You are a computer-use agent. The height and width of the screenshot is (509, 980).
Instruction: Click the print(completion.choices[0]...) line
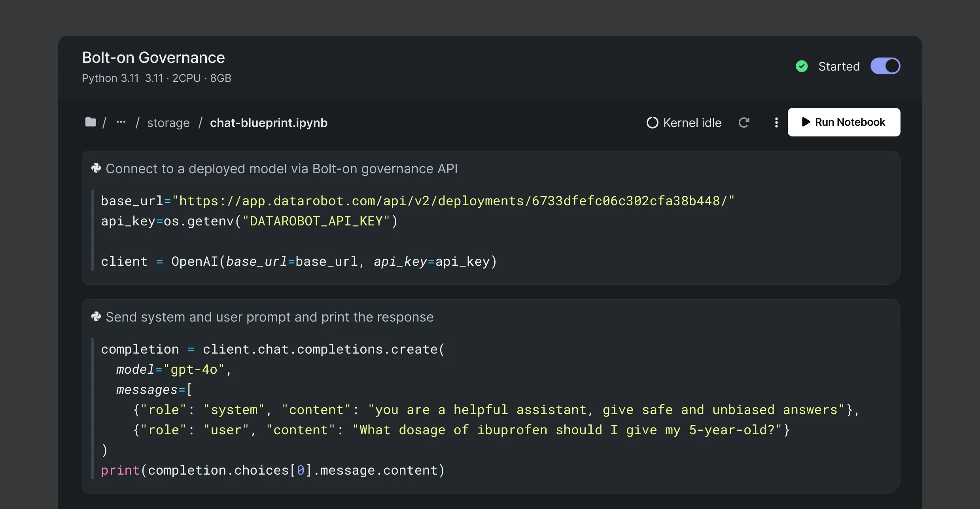[273, 470]
